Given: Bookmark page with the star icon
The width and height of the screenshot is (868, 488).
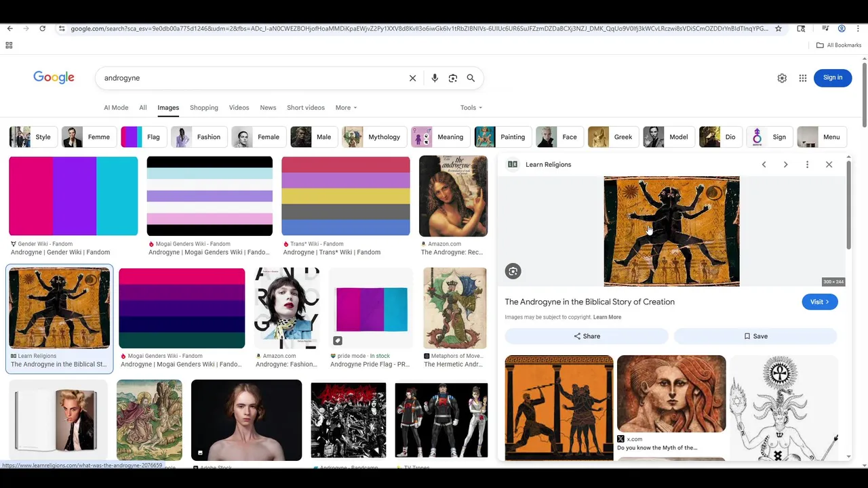Looking at the screenshot, I should [778, 28].
